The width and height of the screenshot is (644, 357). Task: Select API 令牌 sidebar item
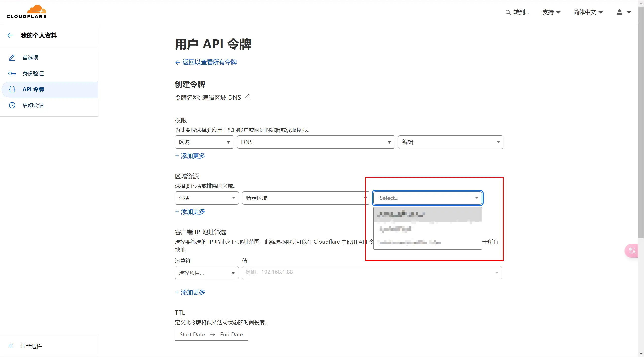33,89
